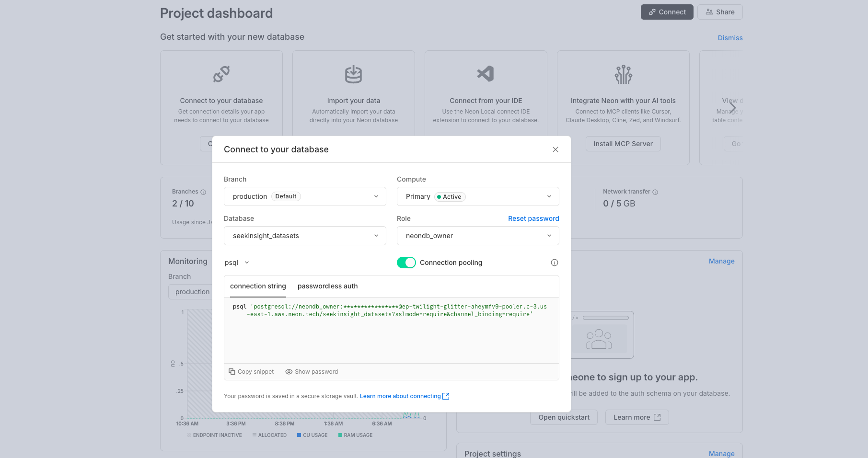Screen dimensions: 868x458
Task: Click the Project dashboard heading
Action: [216, 13]
